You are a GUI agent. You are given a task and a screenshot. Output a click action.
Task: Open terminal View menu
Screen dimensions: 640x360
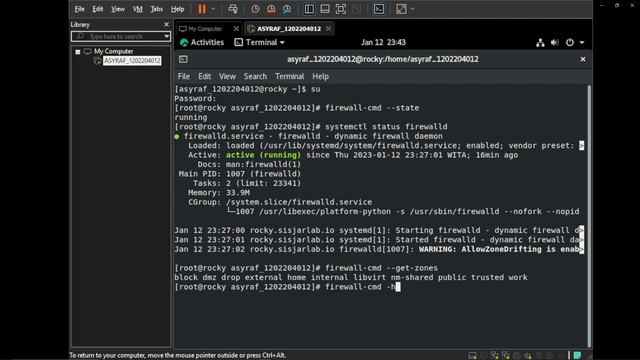(227, 76)
